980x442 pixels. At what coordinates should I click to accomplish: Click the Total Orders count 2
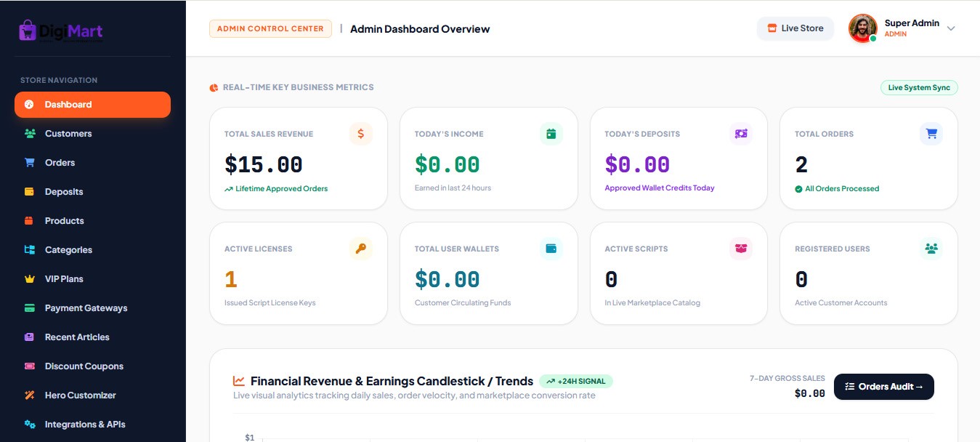pyautogui.click(x=801, y=165)
